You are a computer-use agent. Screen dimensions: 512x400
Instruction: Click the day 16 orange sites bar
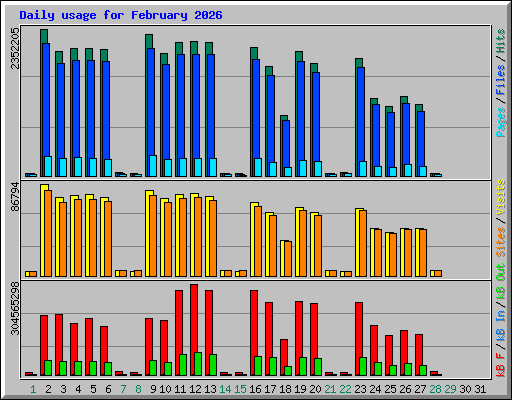pyautogui.click(x=258, y=241)
